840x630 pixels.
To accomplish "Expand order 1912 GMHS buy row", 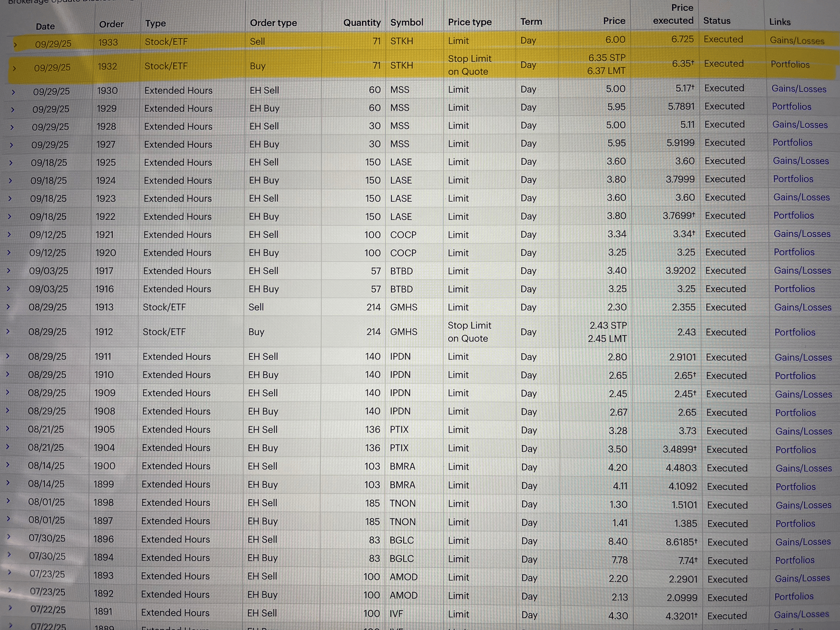I will (x=8, y=331).
